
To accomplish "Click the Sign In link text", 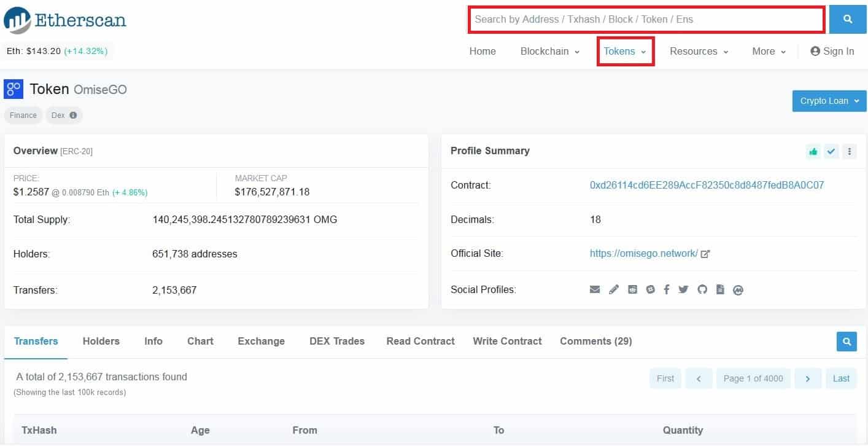I will pyautogui.click(x=839, y=52).
